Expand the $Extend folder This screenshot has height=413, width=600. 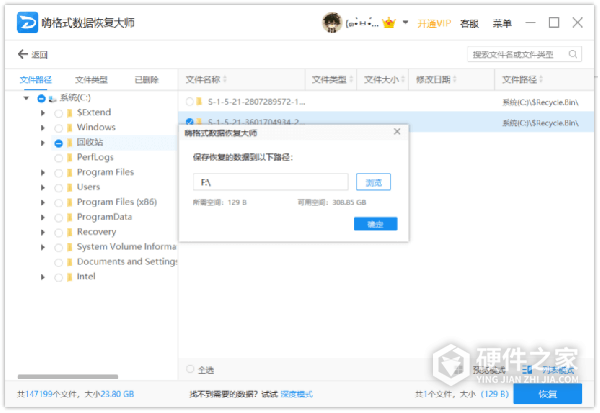(x=43, y=113)
